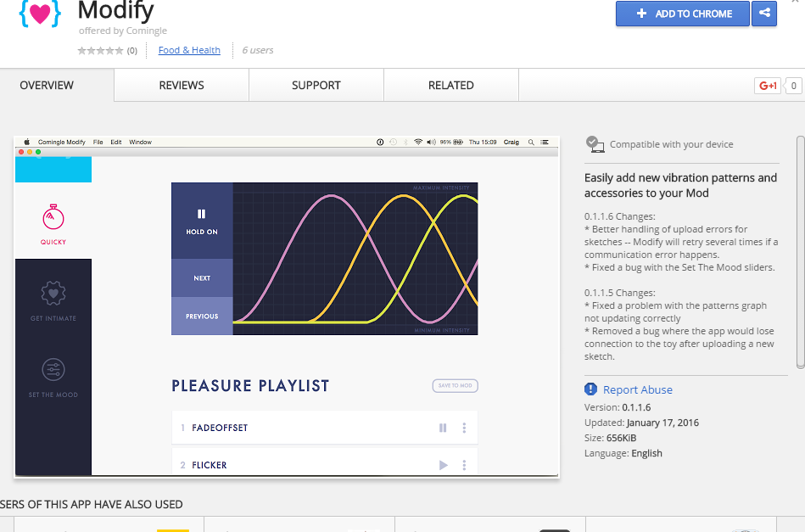Screen dimensions: 805x532
Task: Click the battery status indicator
Action: coord(452,143)
